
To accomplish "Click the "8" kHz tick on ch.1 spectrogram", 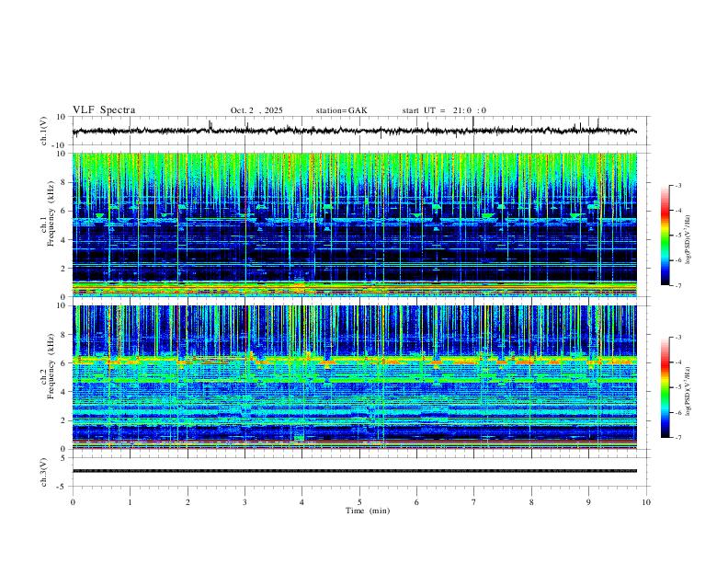I will tap(64, 182).
